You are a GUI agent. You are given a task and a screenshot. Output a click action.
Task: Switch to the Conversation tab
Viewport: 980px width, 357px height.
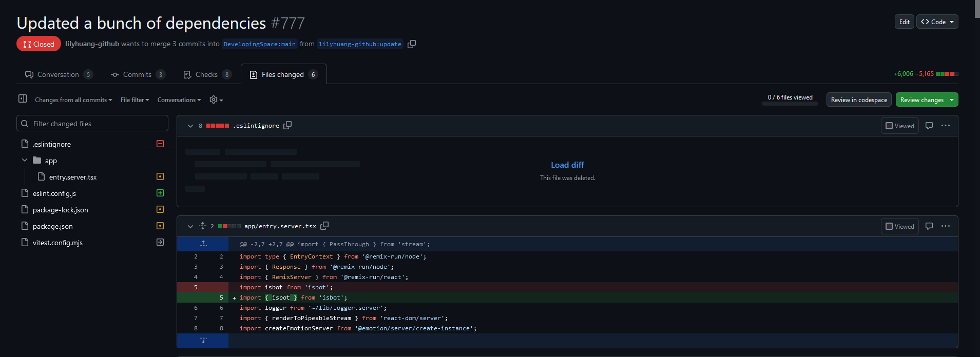(x=59, y=74)
